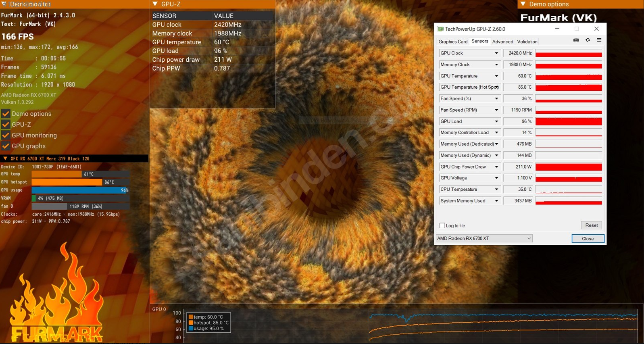Click the Chip power draw 211 W row
This screenshot has width=644, height=344.
tap(213, 60)
